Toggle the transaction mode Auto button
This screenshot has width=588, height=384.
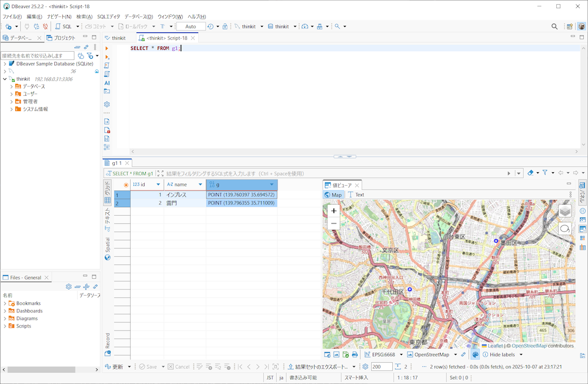click(191, 26)
